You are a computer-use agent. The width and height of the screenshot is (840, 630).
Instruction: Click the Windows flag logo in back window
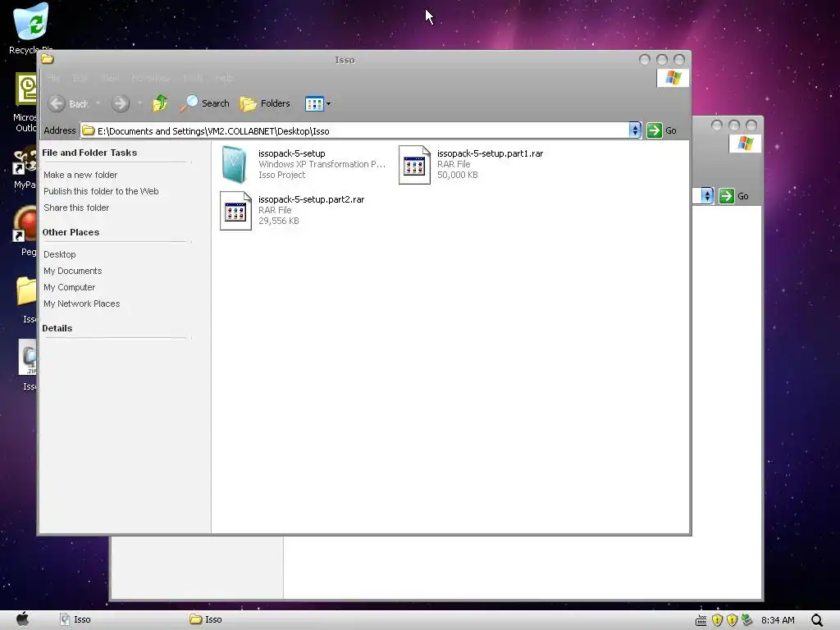coord(745,143)
